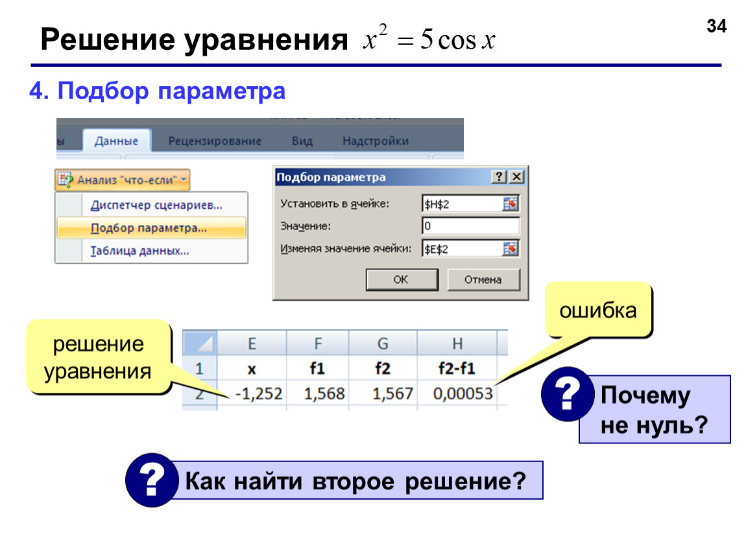
Task: Select column H header
Action: point(457,344)
